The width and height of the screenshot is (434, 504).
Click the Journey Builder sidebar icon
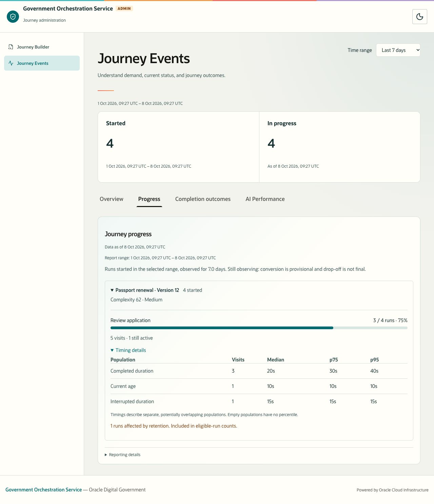[x=11, y=47]
